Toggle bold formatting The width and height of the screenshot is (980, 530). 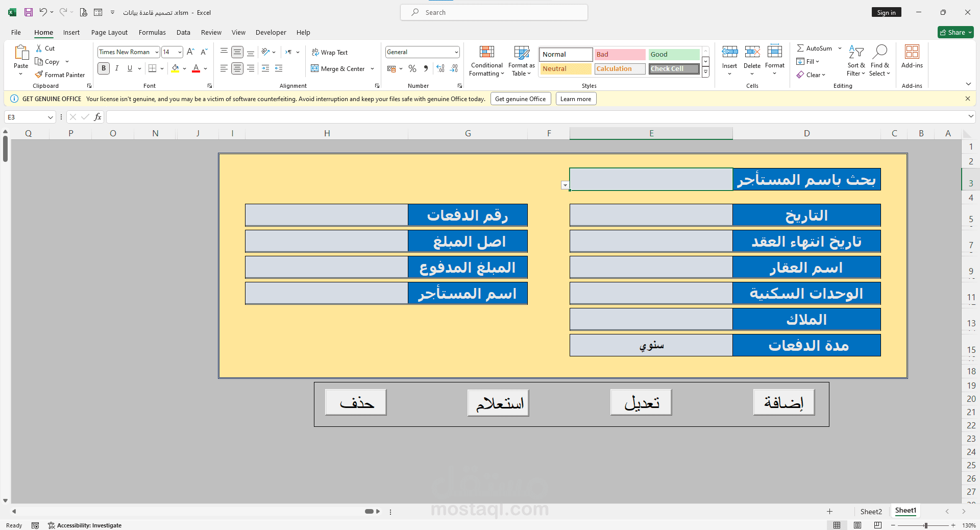[103, 68]
